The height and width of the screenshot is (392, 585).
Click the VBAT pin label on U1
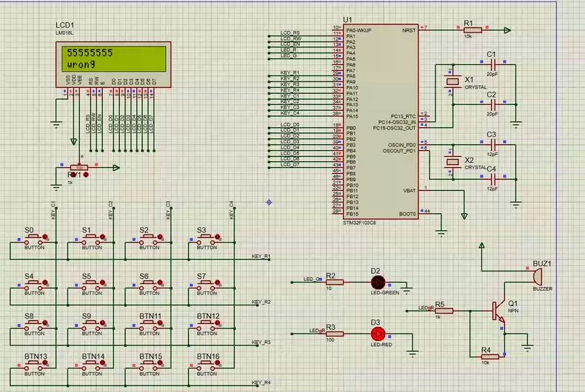tap(409, 190)
